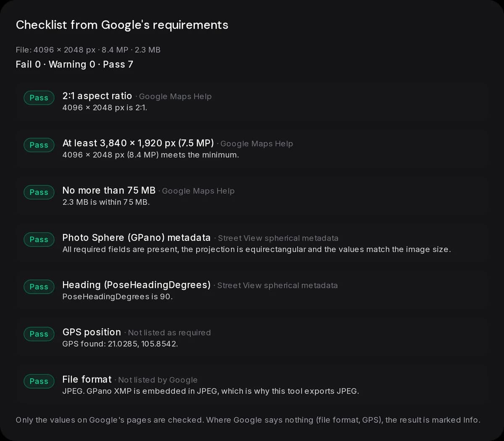Click the Pass badge for GPS position

[39, 334]
